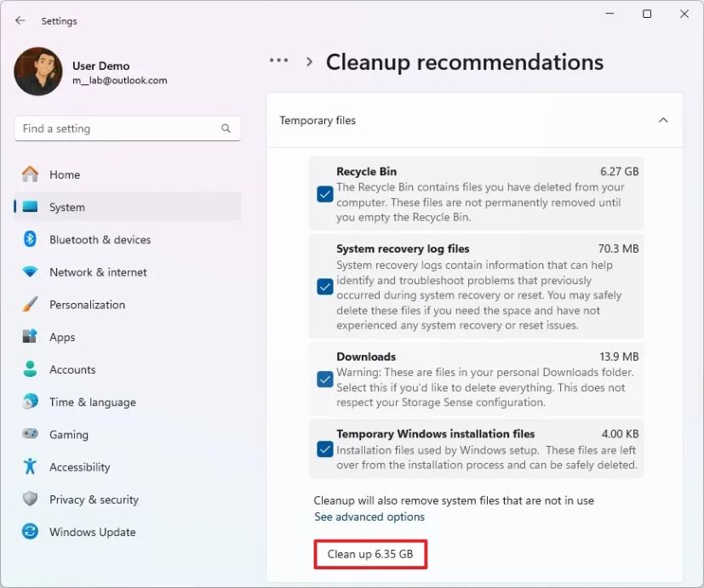Screen dimensions: 704x588
Task: Click the User Demo name
Action: tap(101, 66)
